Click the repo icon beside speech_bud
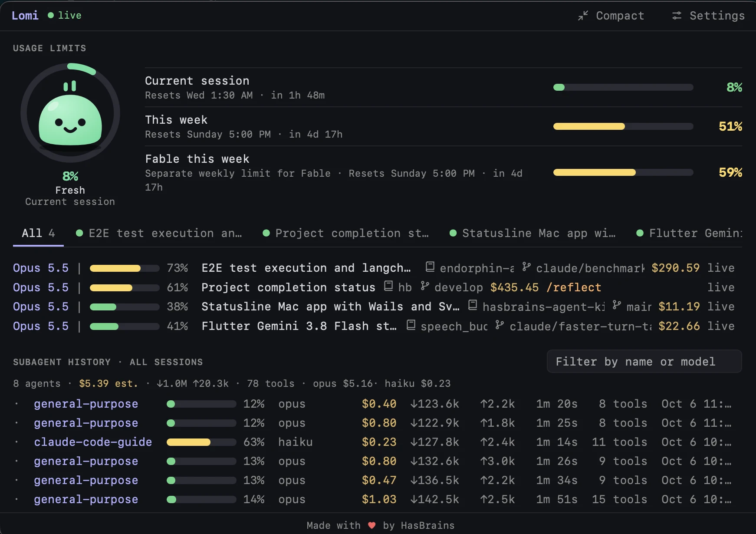Viewport: 756px width, 534px height. [x=411, y=325]
